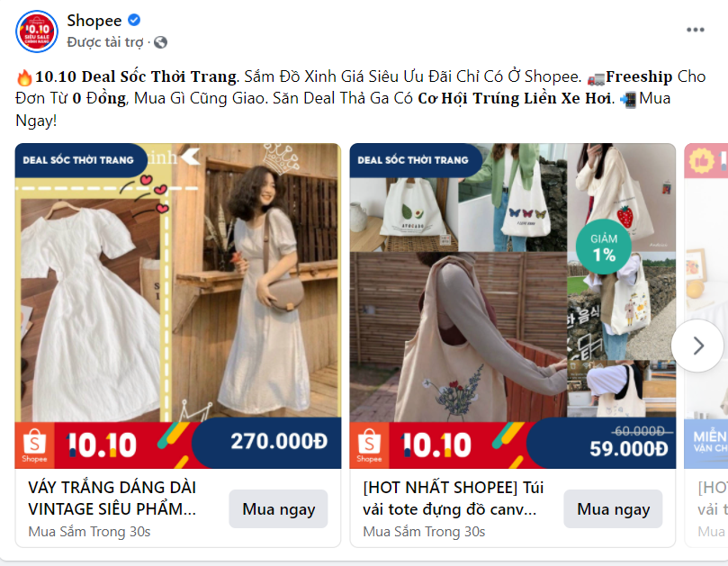Click the Được tài trợ sponsored label
728x566 pixels.
(x=105, y=42)
